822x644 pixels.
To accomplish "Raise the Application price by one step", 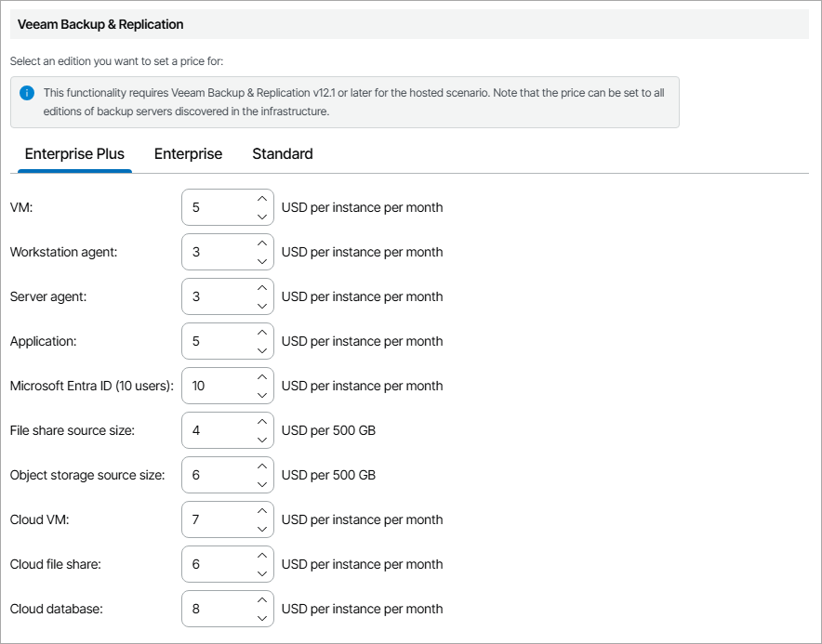I will pos(261,332).
